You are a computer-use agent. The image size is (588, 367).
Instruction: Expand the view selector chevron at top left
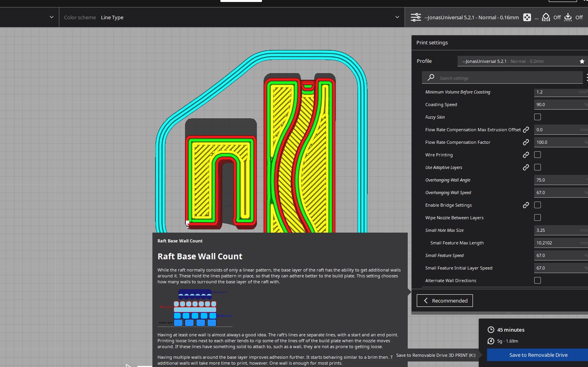51,17
